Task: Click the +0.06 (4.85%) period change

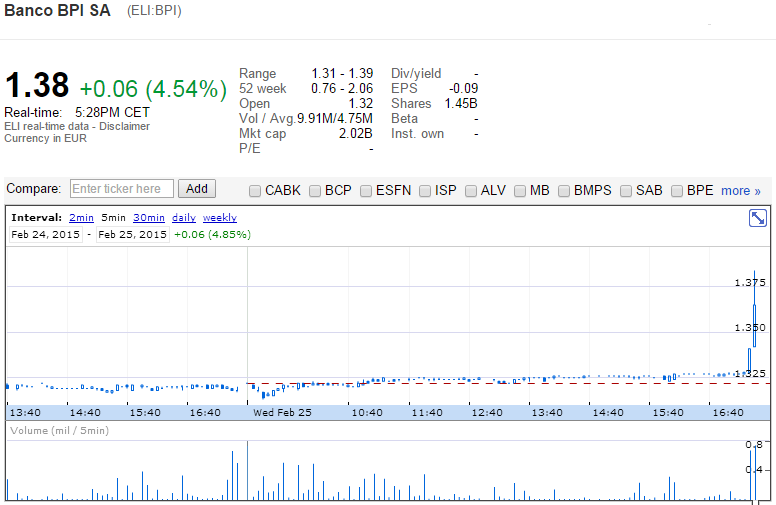Action: [212, 235]
